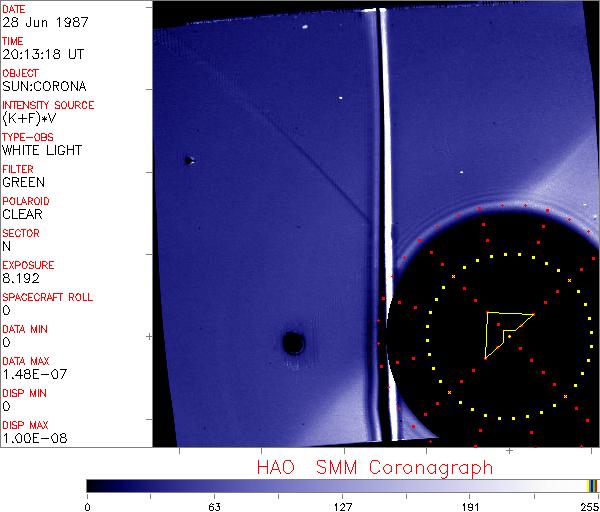The width and height of the screenshot is (600, 512).
Task: Click the 'CLEAR' polaroid value
Action: (x=22, y=214)
